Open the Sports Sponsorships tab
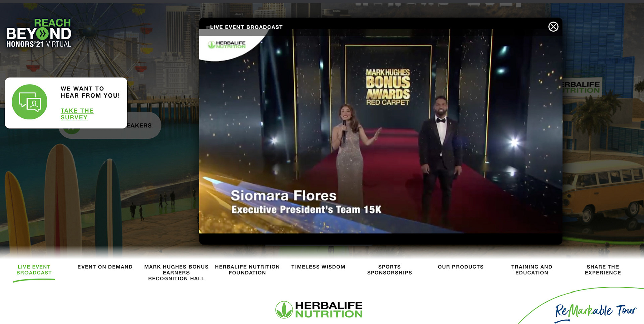 [389, 270]
